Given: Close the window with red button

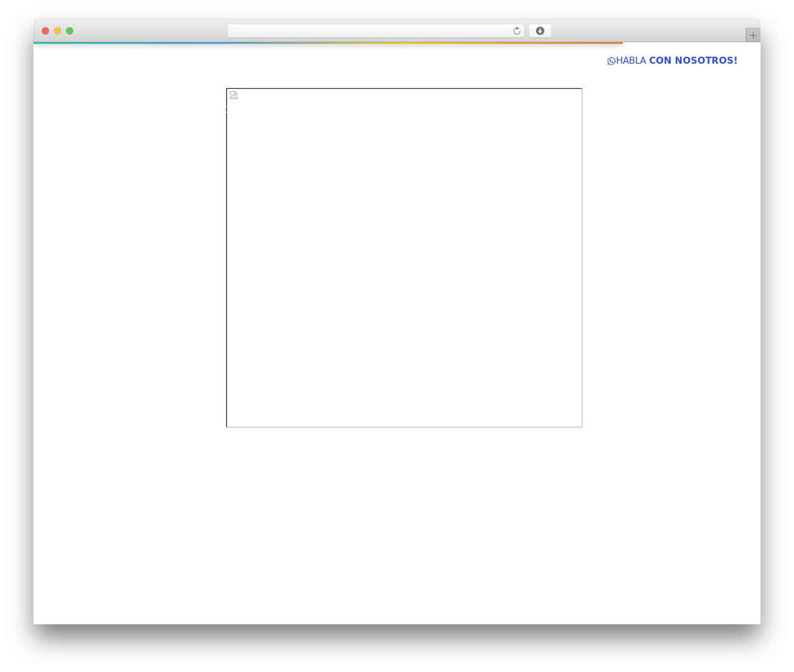Looking at the screenshot, I should click(x=45, y=31).
